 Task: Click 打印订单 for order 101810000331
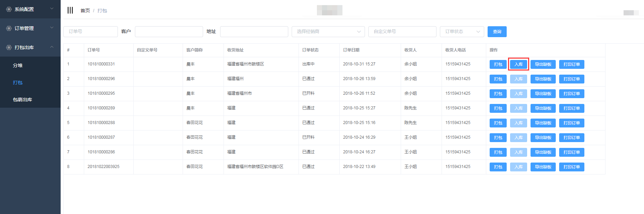tap(572, 64)
